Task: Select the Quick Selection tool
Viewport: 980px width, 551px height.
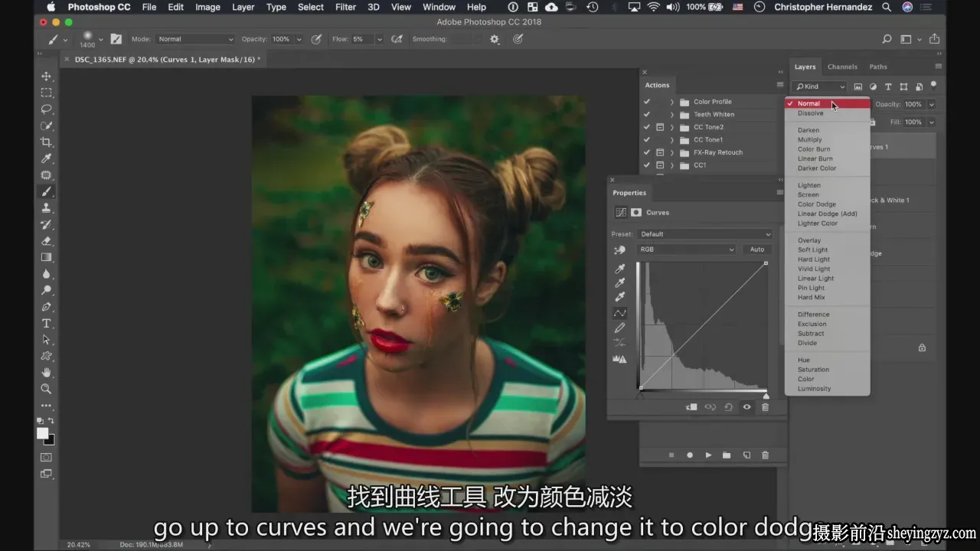Action: click(46, 126)
